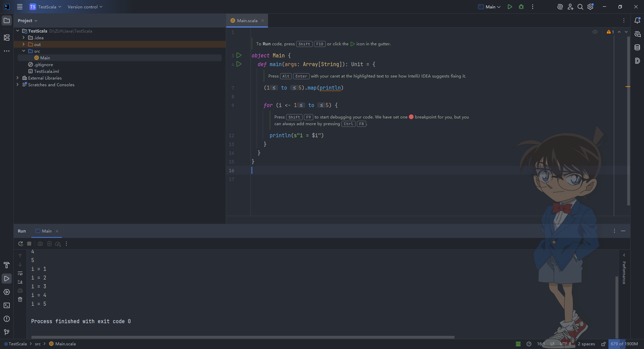Click the memory indicator 679 of 1900M
The width and height of the screenshot is (644, 349).
pos(624,344)
